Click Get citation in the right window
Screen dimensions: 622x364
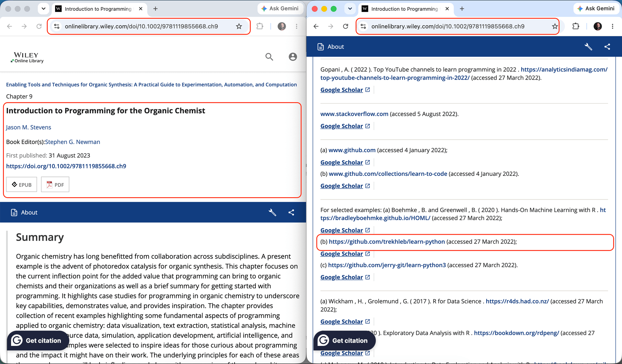coord(344,340)
